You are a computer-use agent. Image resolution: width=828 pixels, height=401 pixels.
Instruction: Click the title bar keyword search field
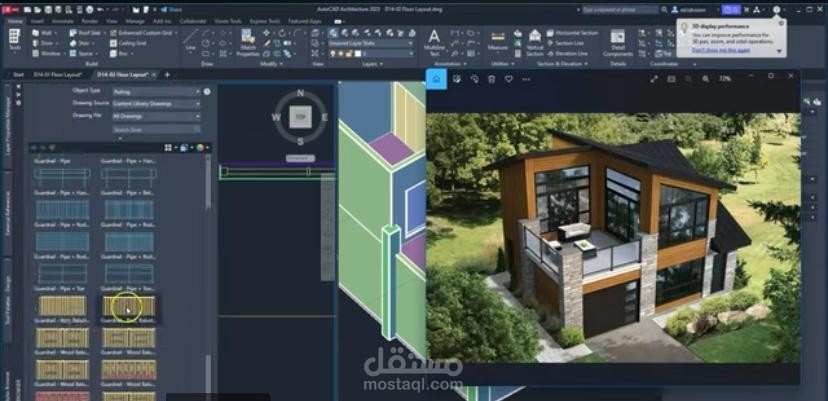(x=620, y=10)
